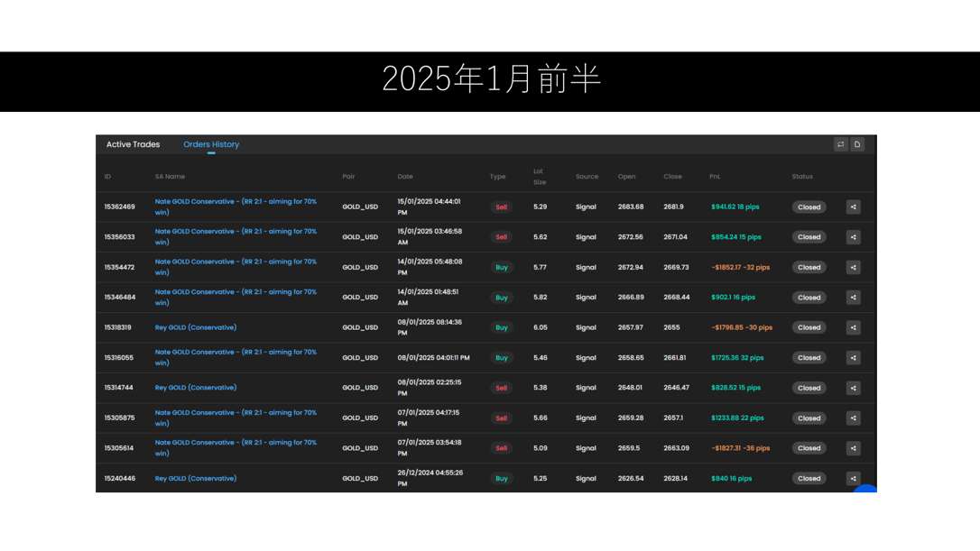Share trade 15314744 via its share icon
Viewport: 980px width, 551px height.
click(853, 388)
